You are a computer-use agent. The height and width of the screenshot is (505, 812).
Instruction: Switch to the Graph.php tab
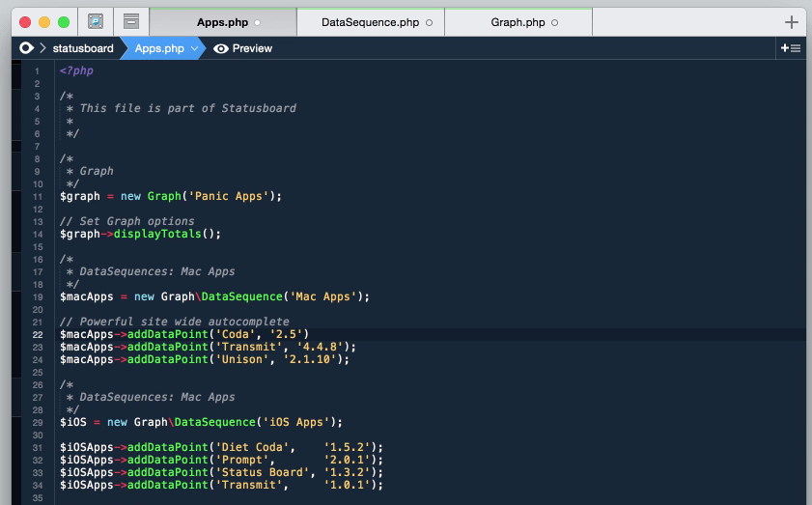[518, 22]
